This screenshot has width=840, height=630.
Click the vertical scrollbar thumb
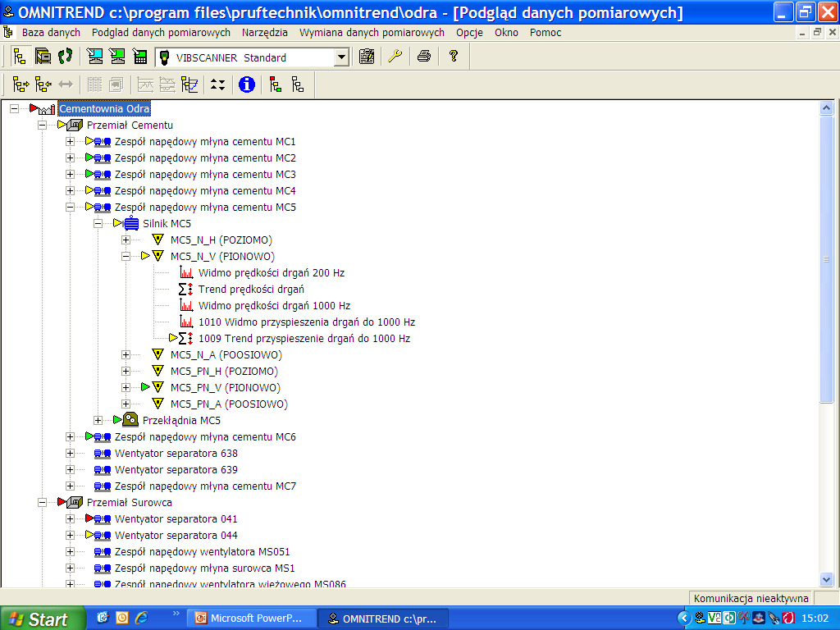click(x=826, y=259)
